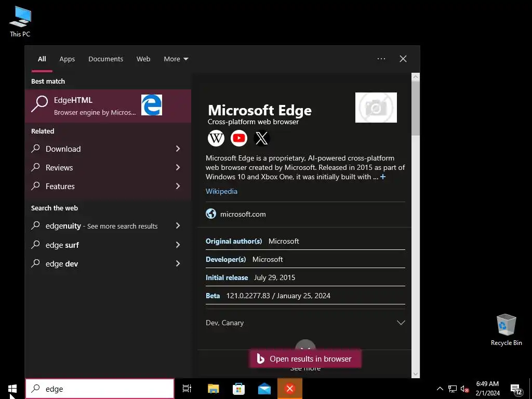
Task: Click the preview pane scrollbar thumb
Action: (x=416, y=109)
